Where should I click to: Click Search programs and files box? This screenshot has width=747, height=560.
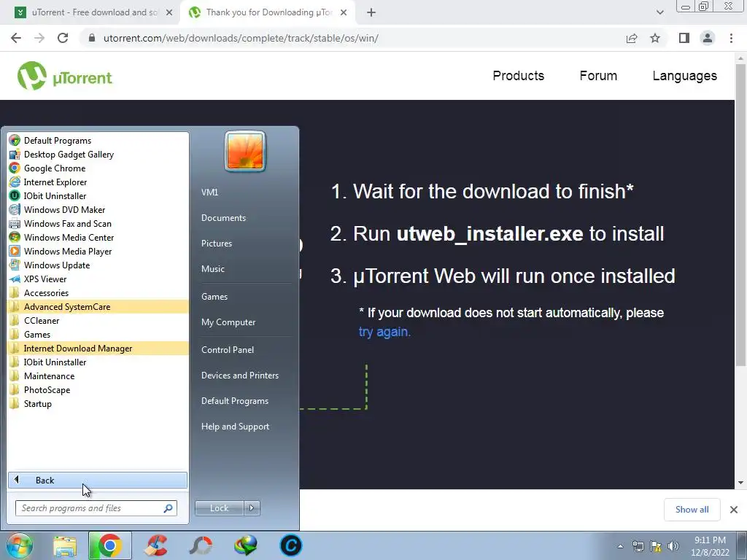tap(96, 508)
